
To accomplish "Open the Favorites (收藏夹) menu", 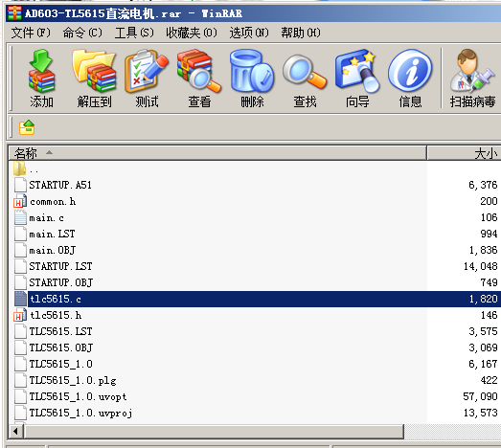I will [192, 33].
